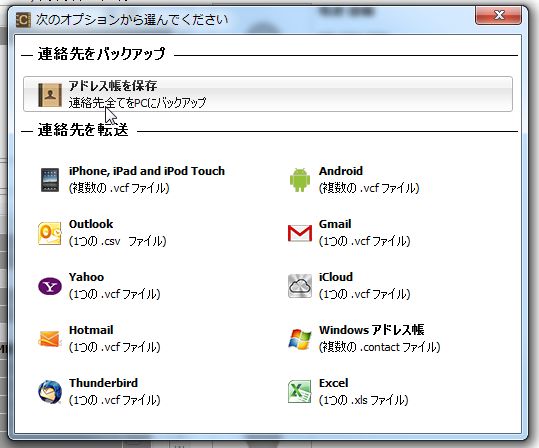
Task: Click the Outlook icon
Action: pyautogui.click(x=50, y=233)
